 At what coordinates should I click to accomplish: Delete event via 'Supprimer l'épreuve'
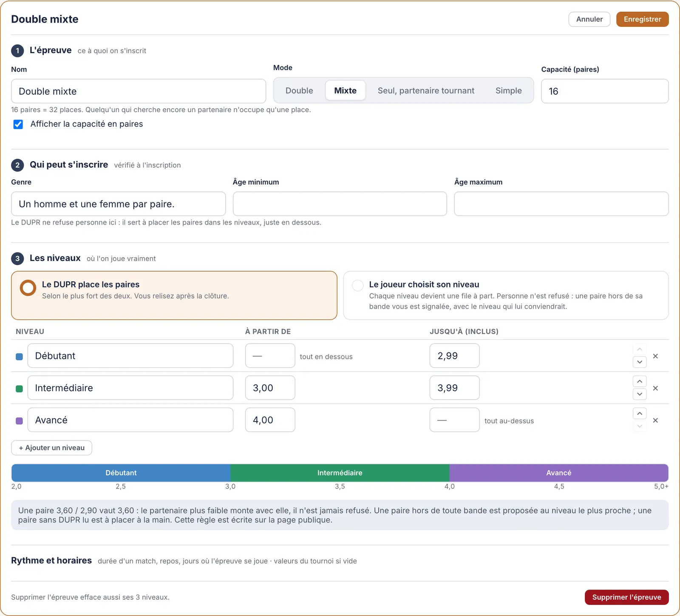626,597
